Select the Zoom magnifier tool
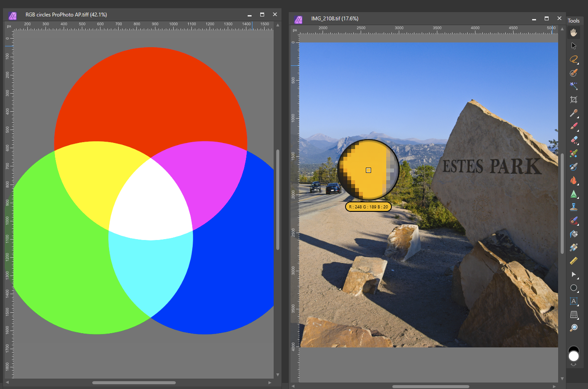 click(x=574, y=328)
